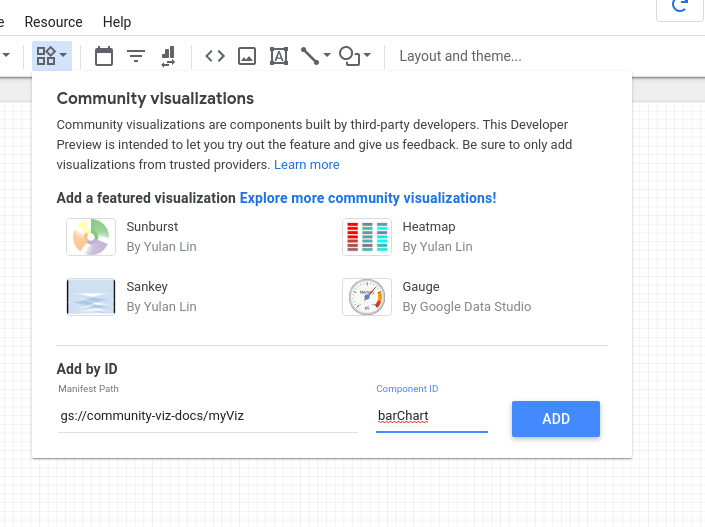Add a filter control
Image resolution: width=705 pixels, height=527 pixels.
(135, 56)
